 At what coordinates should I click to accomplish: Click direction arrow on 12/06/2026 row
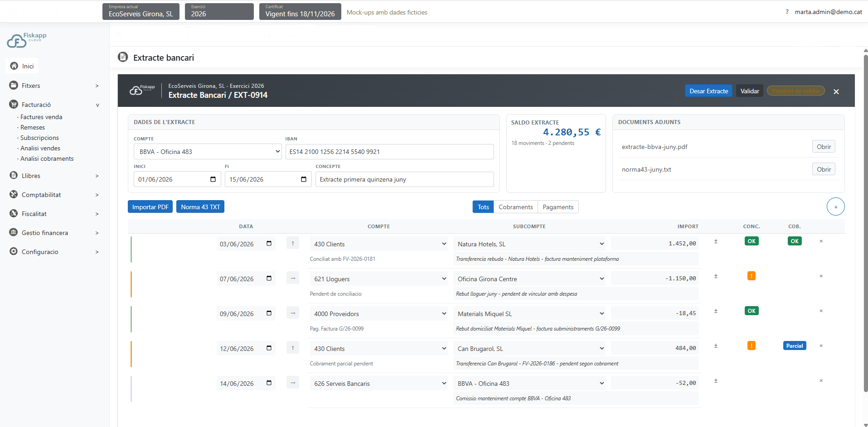[293, 348]
